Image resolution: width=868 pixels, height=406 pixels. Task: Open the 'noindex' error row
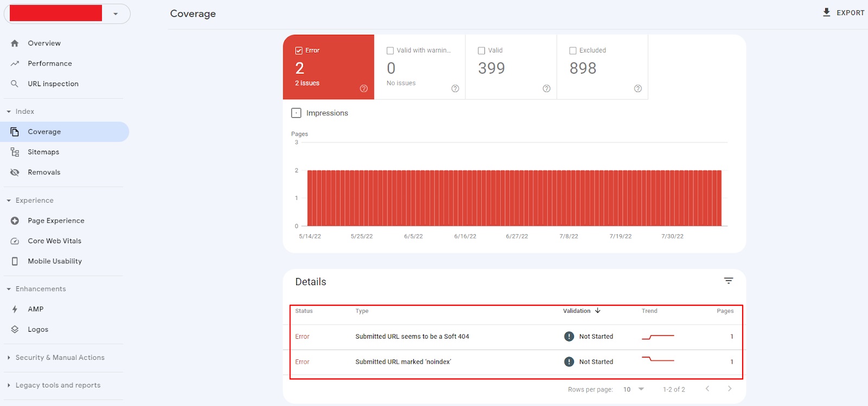(403, 362)
